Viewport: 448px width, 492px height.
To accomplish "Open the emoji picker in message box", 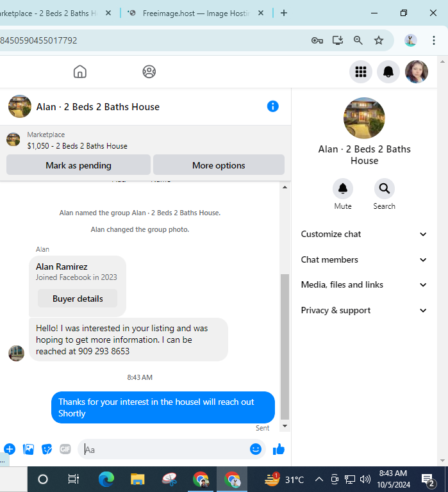I will tap(256, 449).
